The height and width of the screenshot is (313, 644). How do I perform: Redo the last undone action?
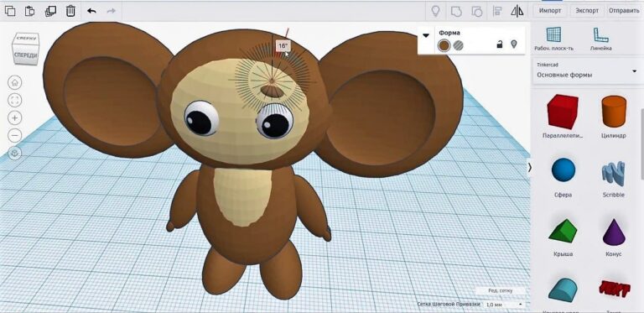coord(112,11)
